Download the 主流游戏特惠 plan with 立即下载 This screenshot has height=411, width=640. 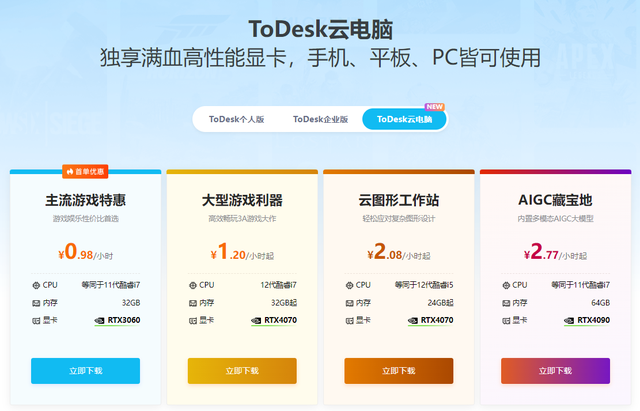[85, 371]
